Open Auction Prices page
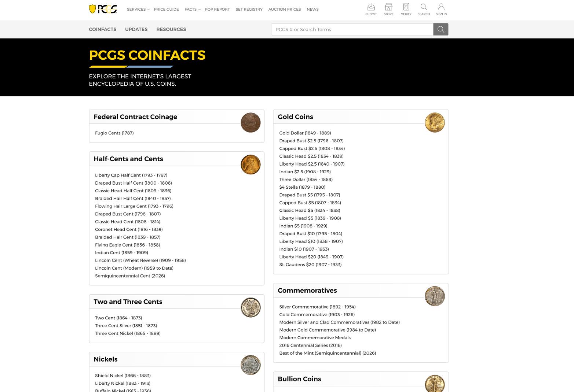 click(285, 10)
